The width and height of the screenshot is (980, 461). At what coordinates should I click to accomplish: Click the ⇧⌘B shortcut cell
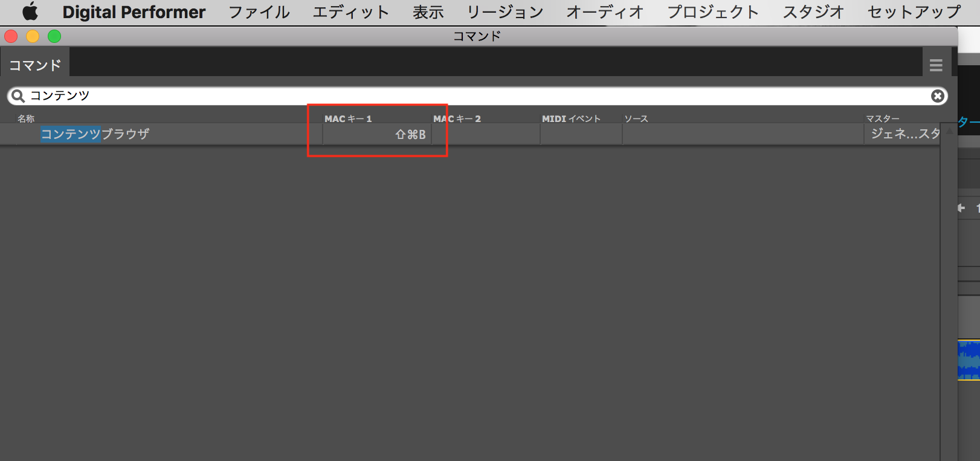pyautogui.click(x=377, y=134)
